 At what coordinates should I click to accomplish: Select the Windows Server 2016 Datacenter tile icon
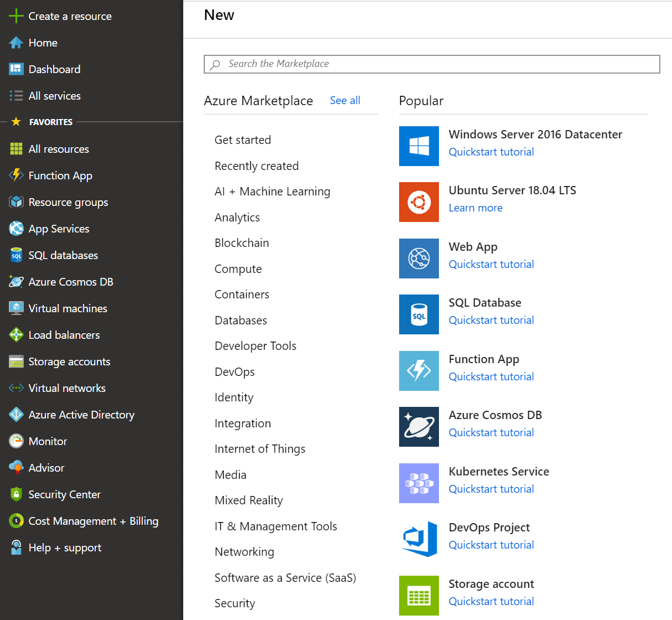click(x=419, y=146)
